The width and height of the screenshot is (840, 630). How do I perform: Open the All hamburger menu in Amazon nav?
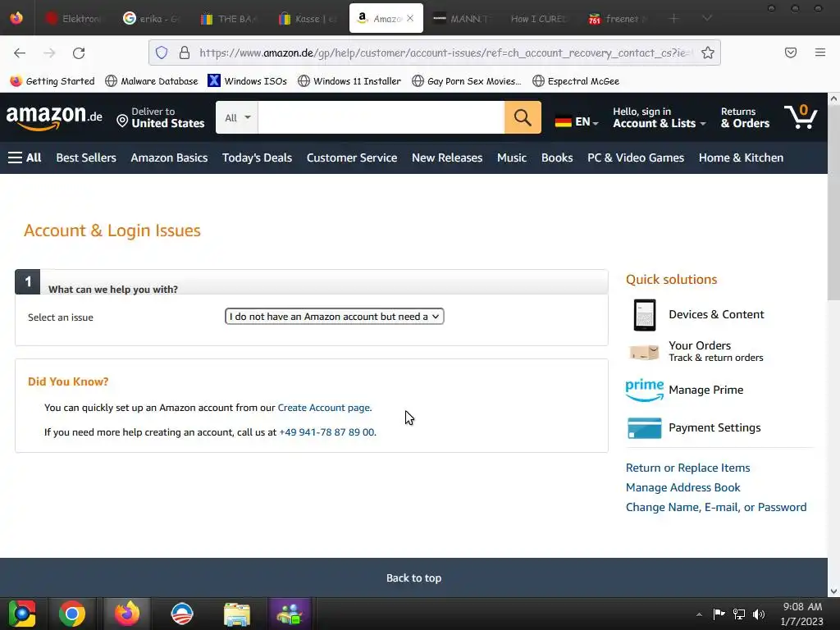click(x=25, y=157)
